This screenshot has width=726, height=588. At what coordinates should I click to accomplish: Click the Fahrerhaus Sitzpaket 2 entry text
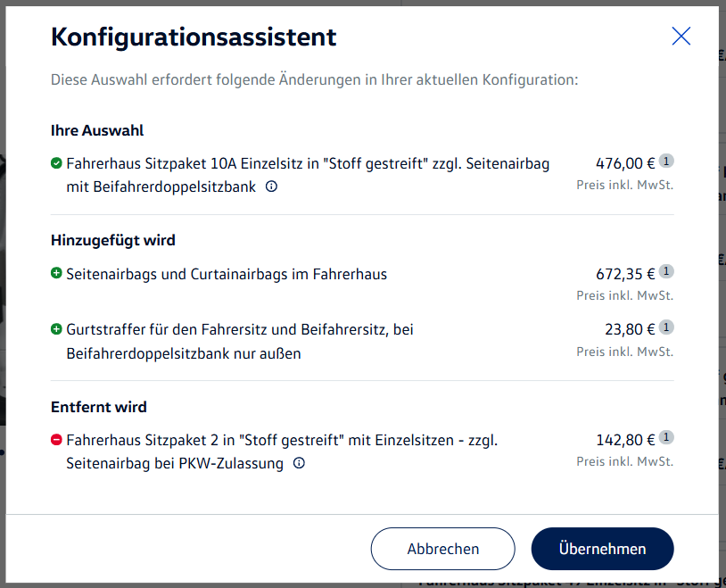tap(282, 451)
